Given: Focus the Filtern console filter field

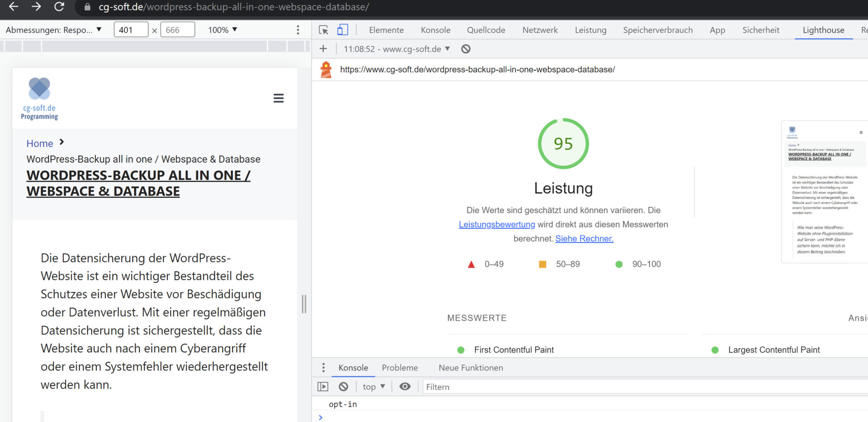Looking at the screenshot, I should [x=645, y=387].
